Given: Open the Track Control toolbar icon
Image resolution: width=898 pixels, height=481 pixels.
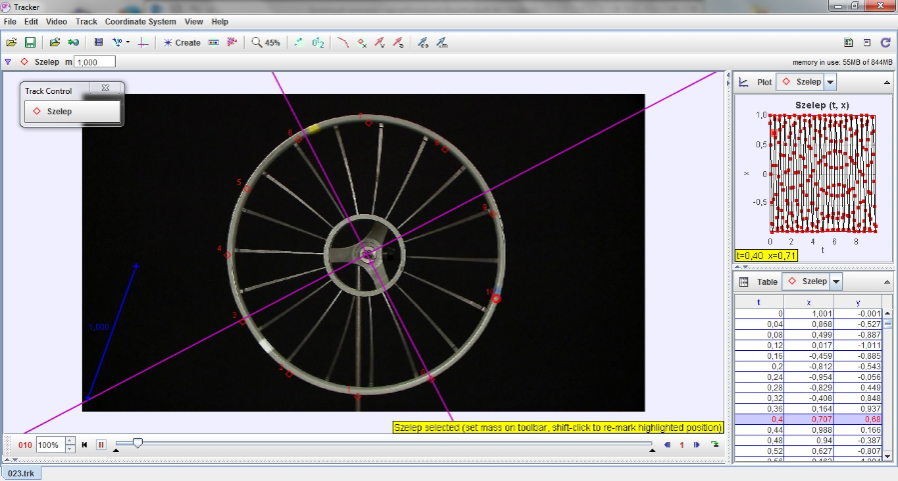Looking at the screenshot, I should pyautogui.click(x=214, y=42).
